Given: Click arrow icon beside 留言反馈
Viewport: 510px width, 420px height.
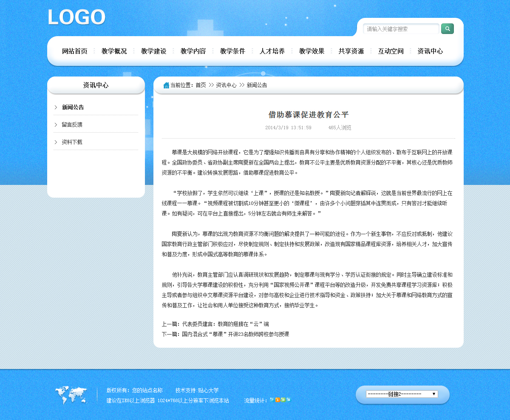Looking at the screenshot, I should point(56,125).
